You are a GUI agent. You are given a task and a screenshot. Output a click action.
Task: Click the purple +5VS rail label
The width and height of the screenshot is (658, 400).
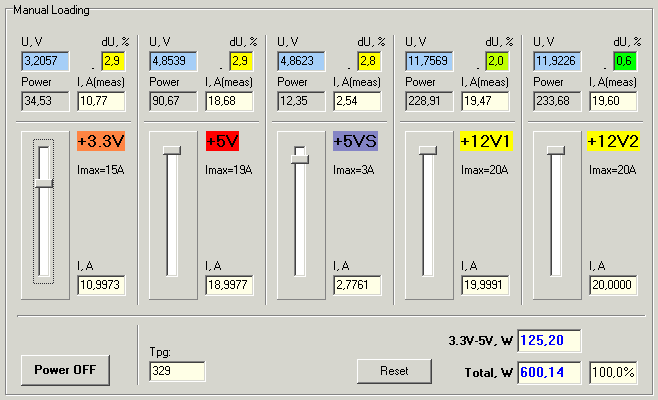click(355, 141)
